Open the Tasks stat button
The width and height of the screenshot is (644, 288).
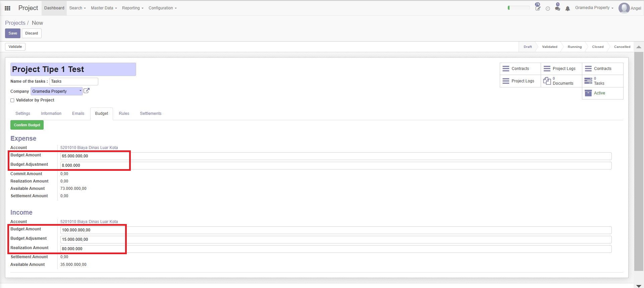click(602, 81)
